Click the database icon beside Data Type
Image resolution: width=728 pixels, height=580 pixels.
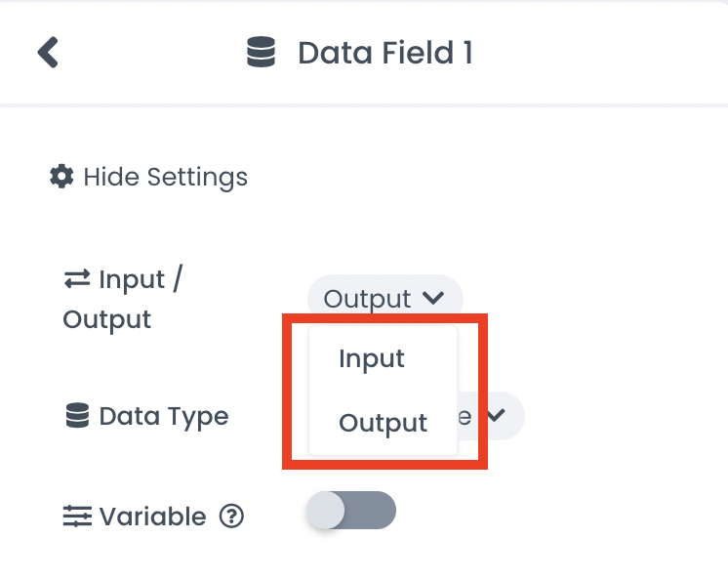[76, 417]
